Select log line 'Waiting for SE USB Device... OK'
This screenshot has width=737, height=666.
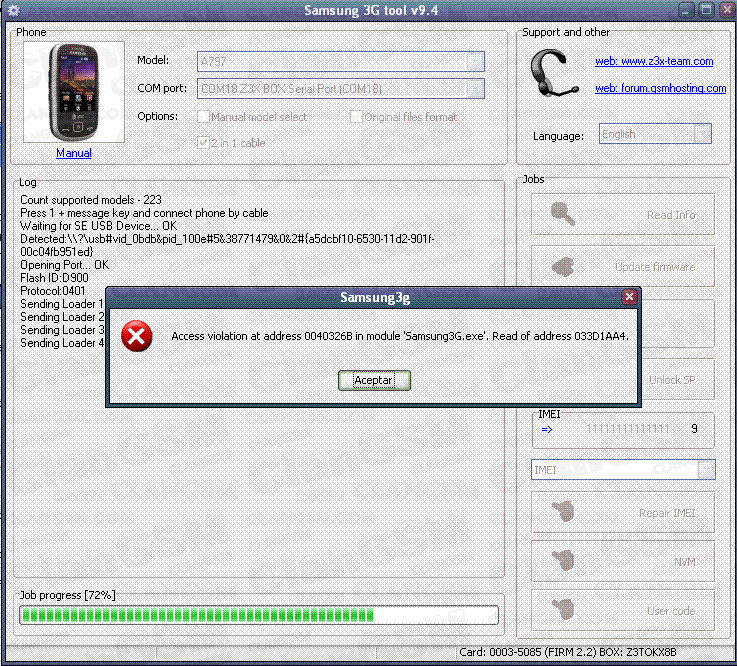point(99,226)
